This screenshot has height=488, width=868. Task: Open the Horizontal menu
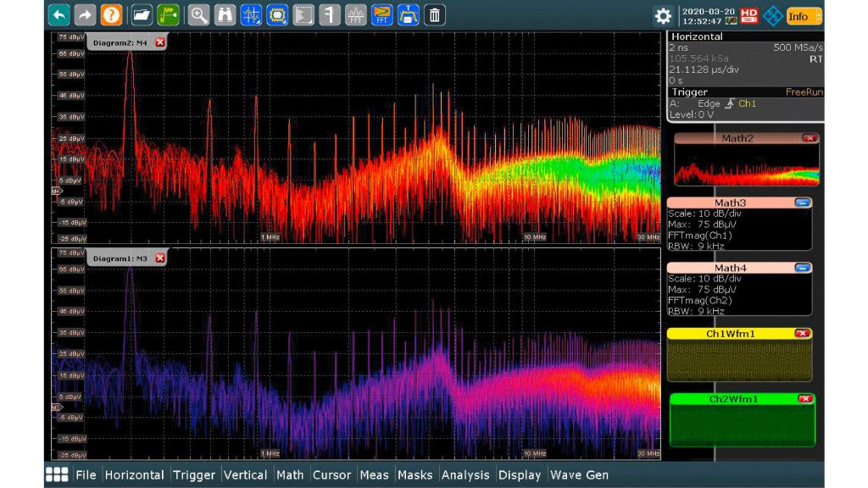pyautogui.click(x=134, y=475)
